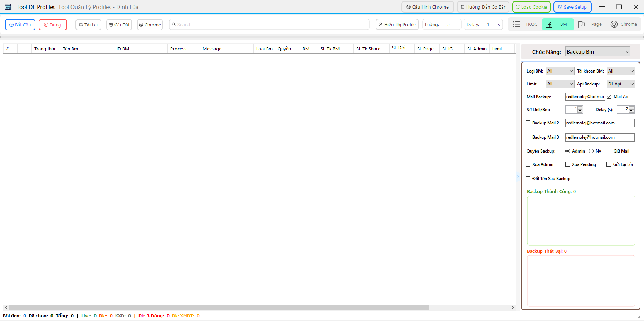Click the SL Admin column header

click(477, 49)
